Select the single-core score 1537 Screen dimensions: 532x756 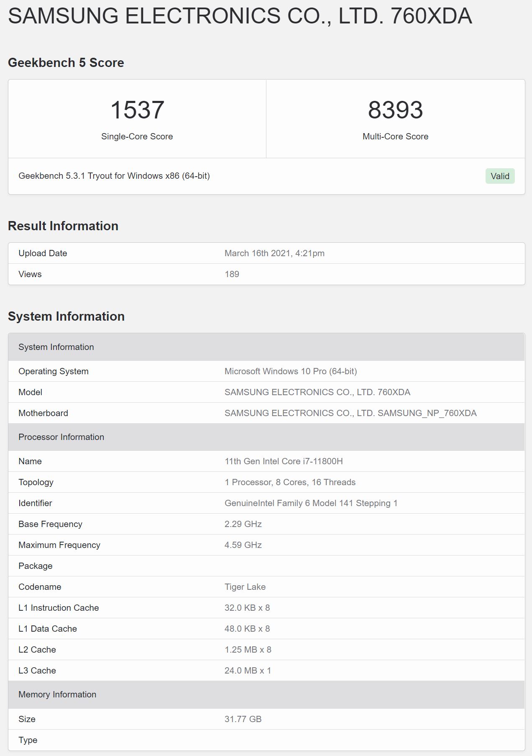tap(137, 110)
